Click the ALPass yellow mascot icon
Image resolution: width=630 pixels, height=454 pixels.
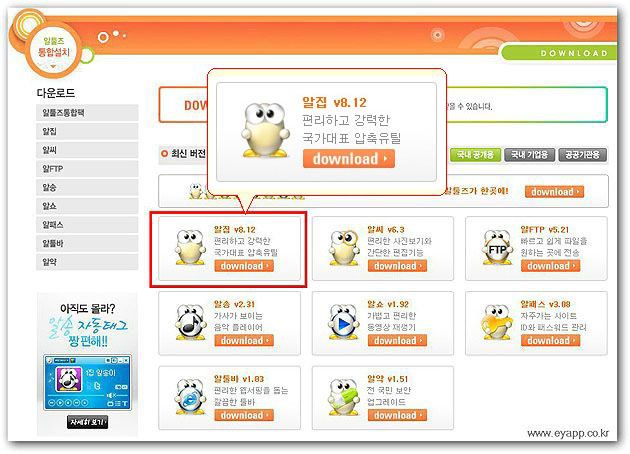coord(497,323)
